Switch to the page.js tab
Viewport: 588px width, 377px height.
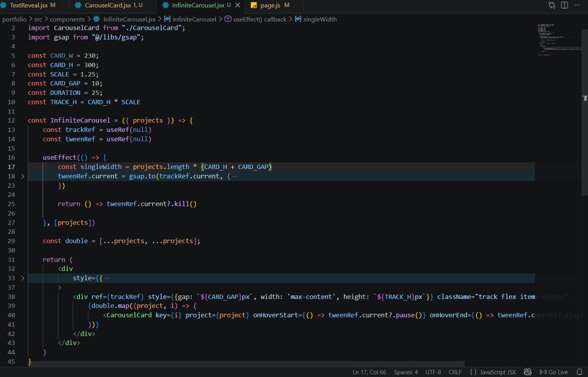click(274, 5)
